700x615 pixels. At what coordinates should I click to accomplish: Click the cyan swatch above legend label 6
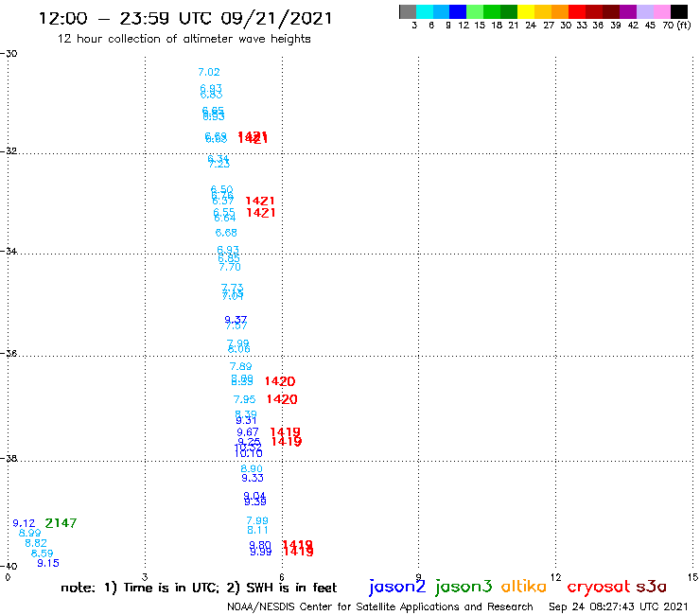[425, 11]
